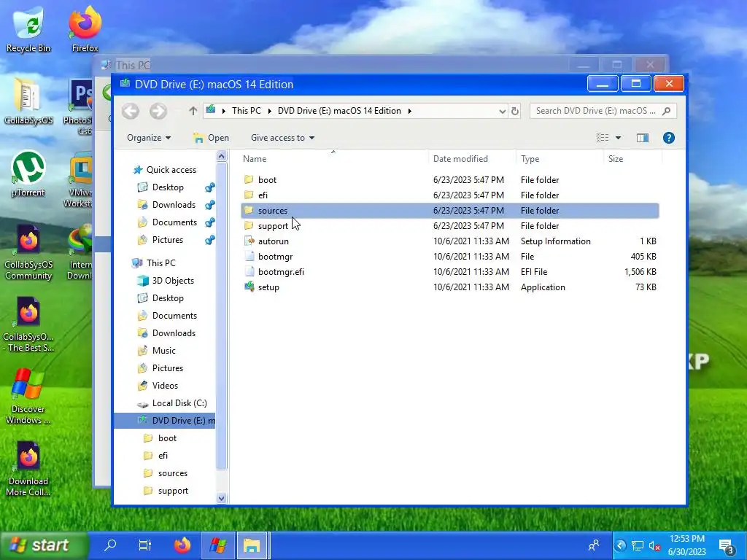
Task: Expand the Give access to menu
Action: point(282,138)
